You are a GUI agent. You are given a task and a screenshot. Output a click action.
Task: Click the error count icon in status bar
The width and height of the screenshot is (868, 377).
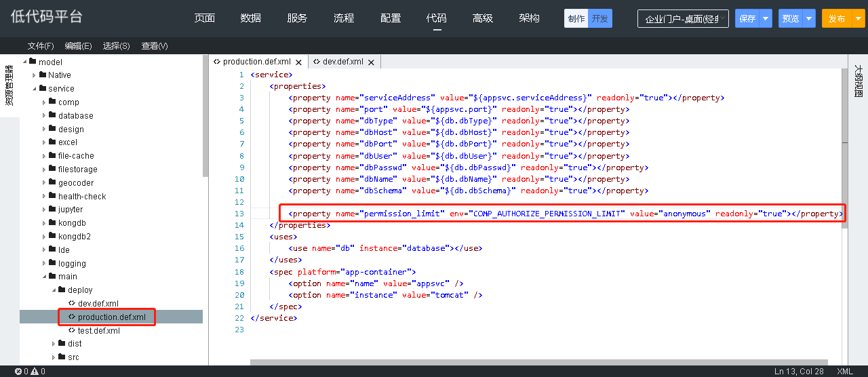18,372
